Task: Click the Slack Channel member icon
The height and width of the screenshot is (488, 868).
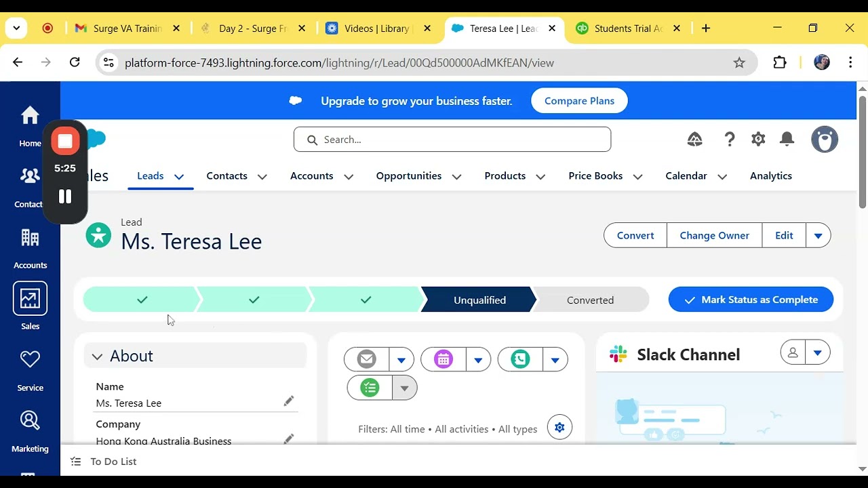Action: tap(793, 352)
